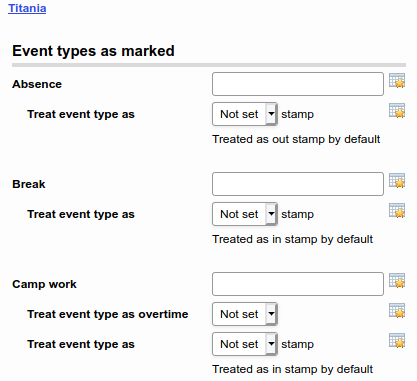Focus the Break text input field
Viewport: 417px width, 381px height.
click(298, 184)
